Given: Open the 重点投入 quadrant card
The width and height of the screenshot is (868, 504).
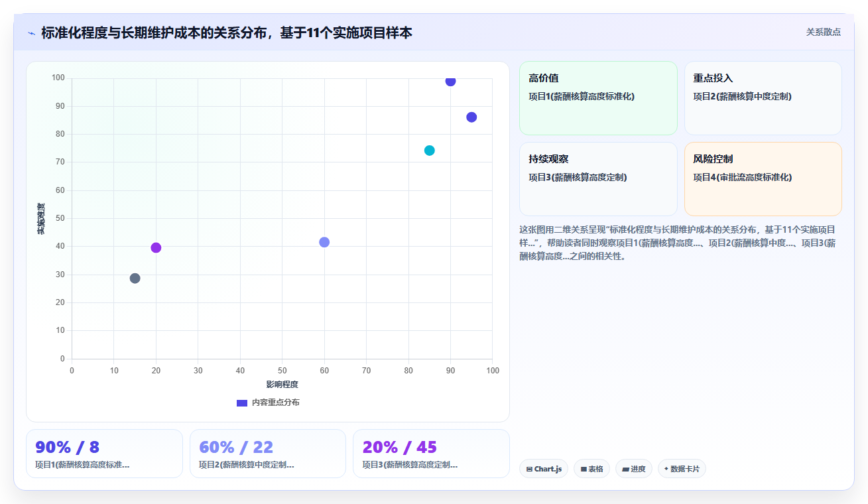Looking at the screenshot, I should 763,98.
